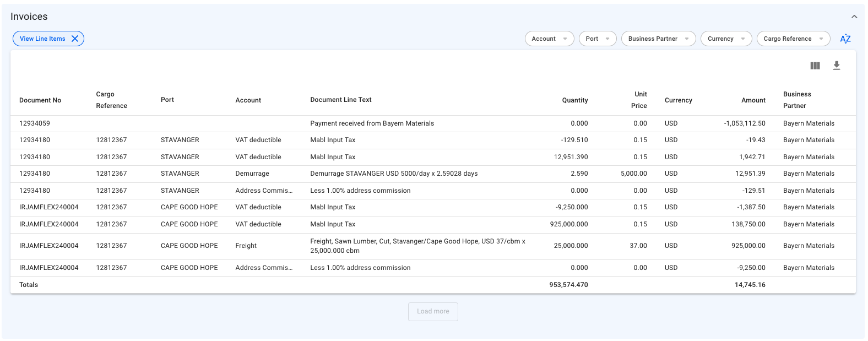This screenshot has width=868, height=341.
Task: Click the Document Line Text header
Action: click(x=341, y=100)
